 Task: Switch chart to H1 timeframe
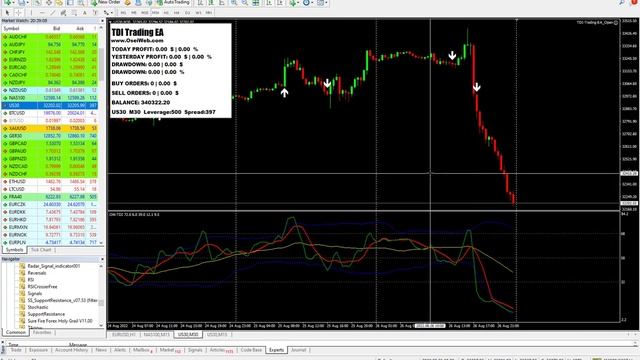166,13
